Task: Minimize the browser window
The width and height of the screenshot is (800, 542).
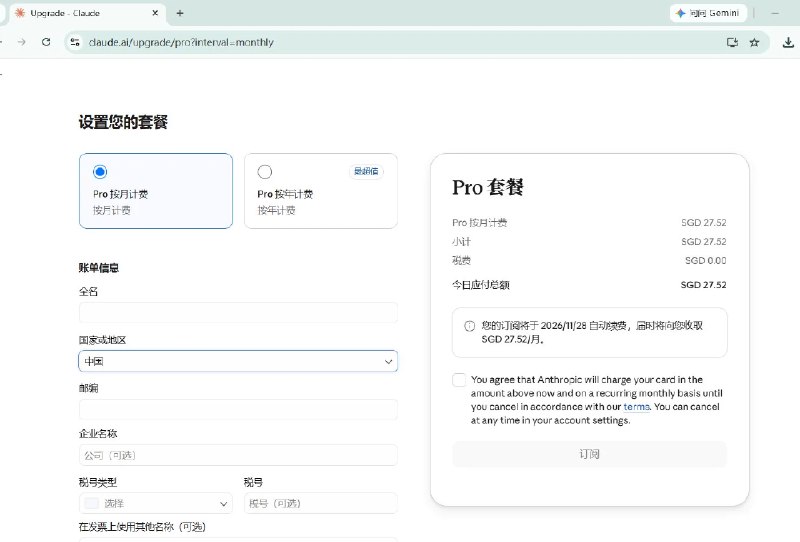Action: [x=775, y=13]
